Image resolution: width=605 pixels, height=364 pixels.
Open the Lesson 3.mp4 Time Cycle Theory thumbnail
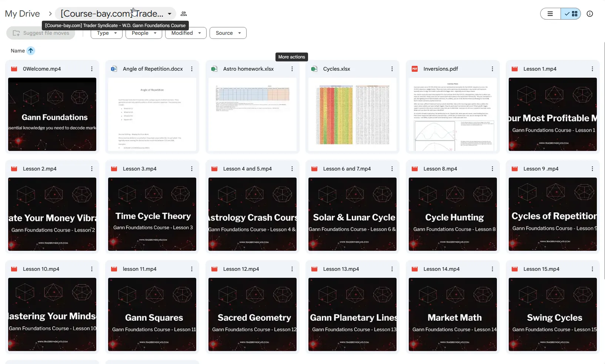(x=152, y=214)
